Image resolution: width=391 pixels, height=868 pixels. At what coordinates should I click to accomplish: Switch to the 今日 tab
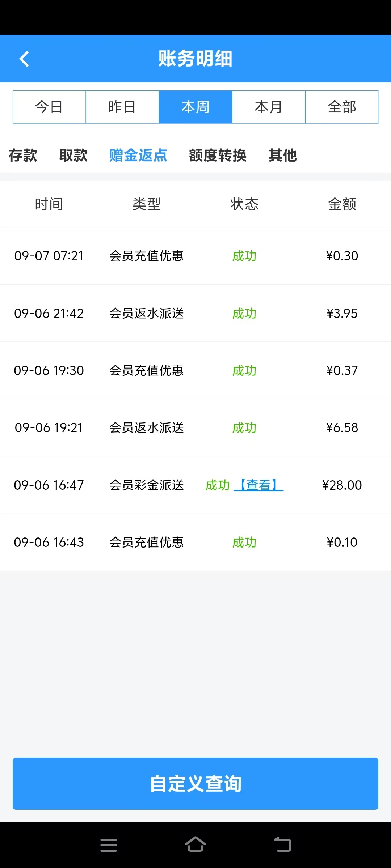49,107
